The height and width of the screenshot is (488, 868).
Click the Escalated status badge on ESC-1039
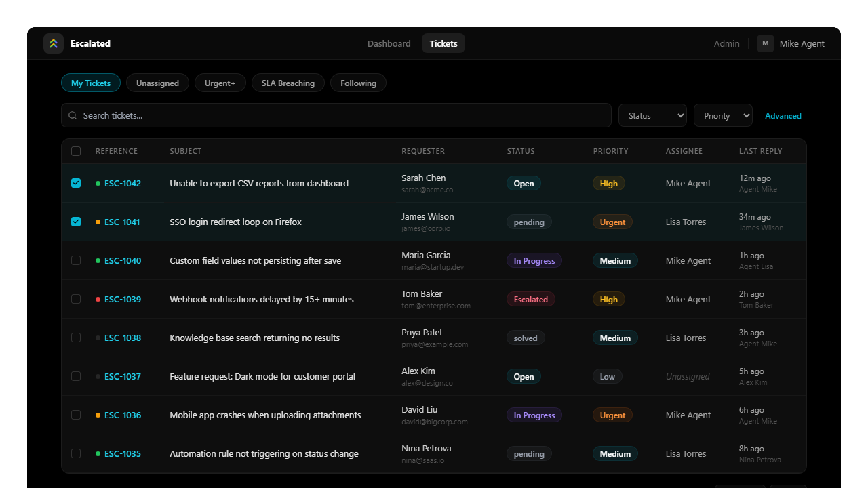click(531, 299)
